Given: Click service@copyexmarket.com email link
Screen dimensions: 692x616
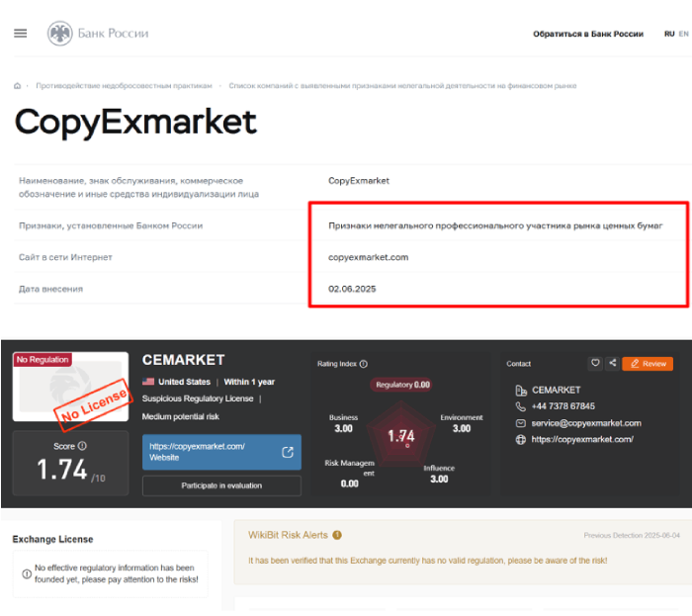Looking at the screenshot, I should pyautogui.click(x=586, y=423).
